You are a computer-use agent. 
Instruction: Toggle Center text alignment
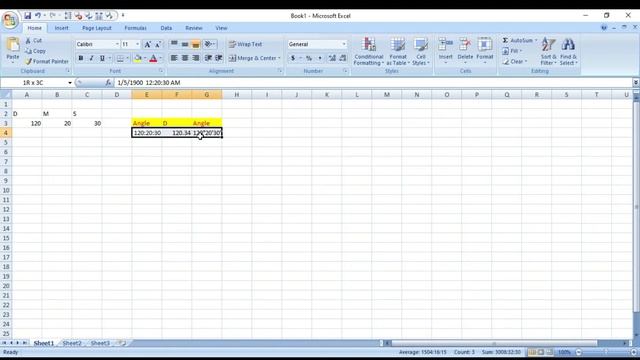pyautogui.click(x=185, y=58)
